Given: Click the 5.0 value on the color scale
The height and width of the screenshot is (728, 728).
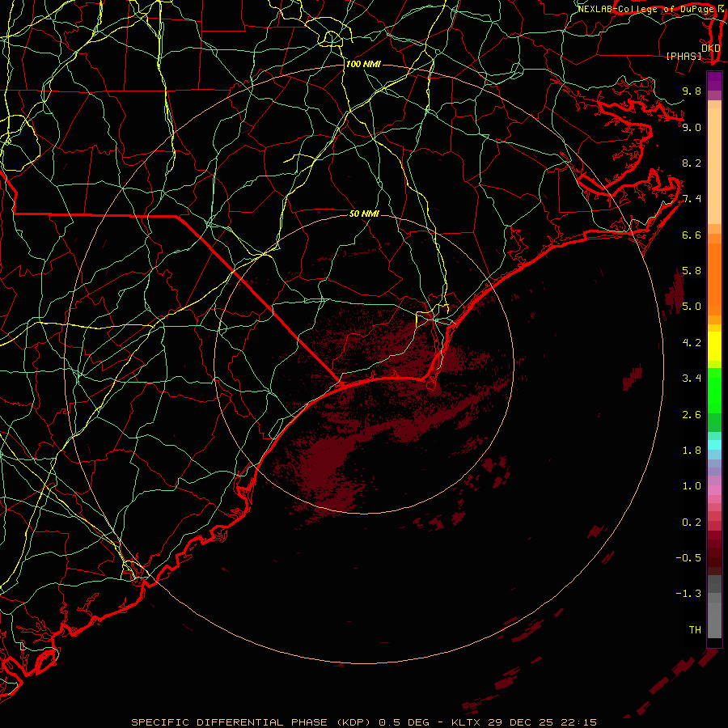Looking at the screenshot, I should click(692, 307).
